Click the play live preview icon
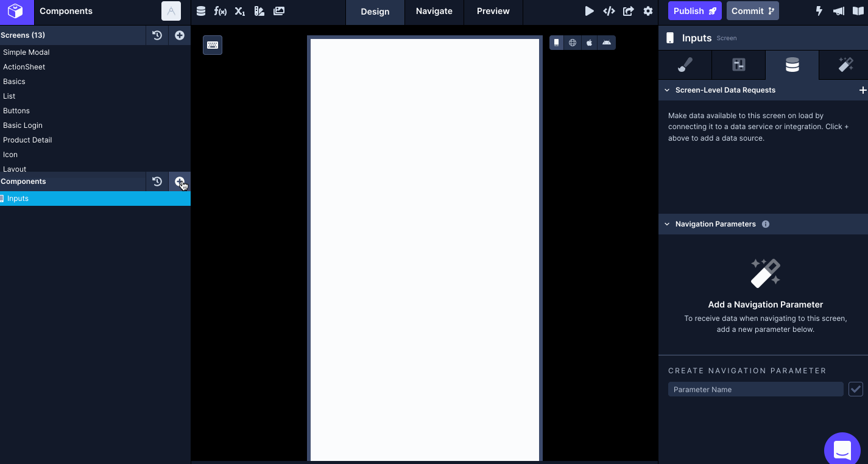Screen dimensions: 868x464 (589, 11)
